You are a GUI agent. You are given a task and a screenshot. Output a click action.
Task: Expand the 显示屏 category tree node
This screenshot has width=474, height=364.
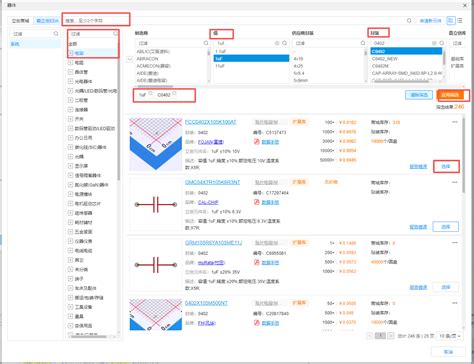[x=70, y=166]
